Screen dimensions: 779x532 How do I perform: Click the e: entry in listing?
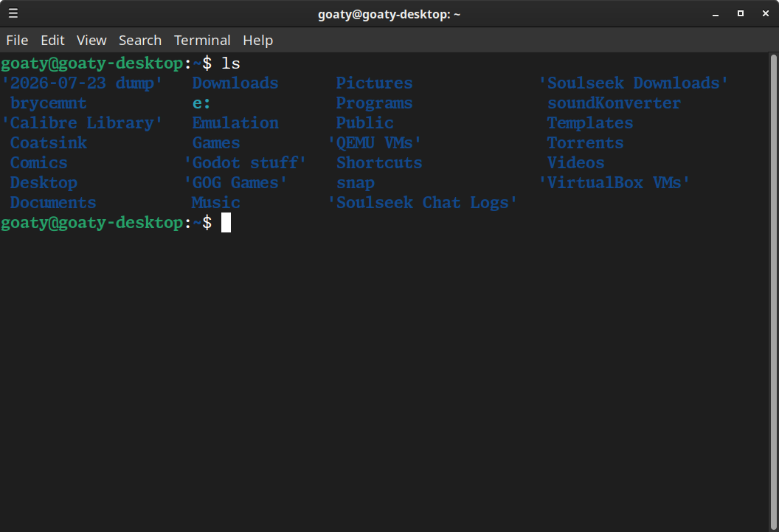pyautogui.click(x=201, y=103)
